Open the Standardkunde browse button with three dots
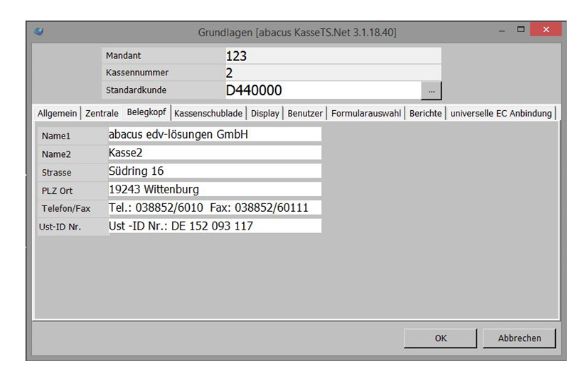The width and height of the screenshot is (588, 376). pos(431,91)
